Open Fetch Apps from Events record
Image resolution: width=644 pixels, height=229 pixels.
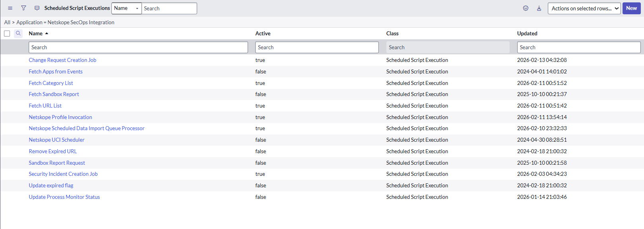click(56, 71)
